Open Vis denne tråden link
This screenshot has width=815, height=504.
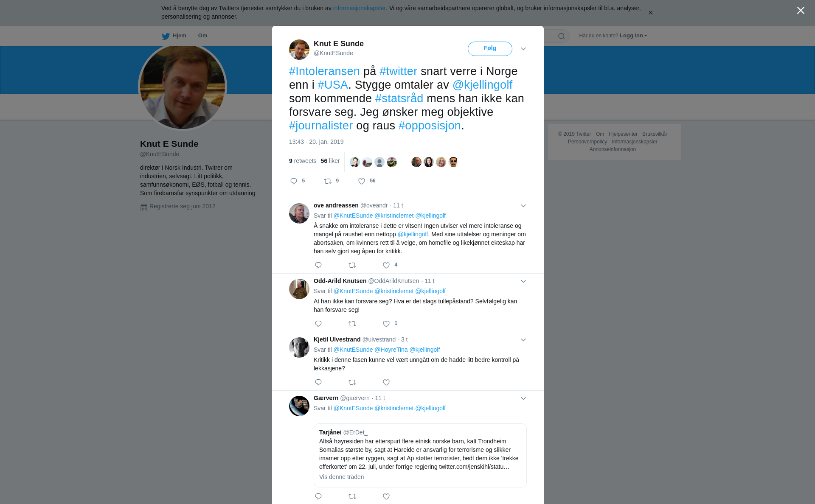[x=341, y=477]
